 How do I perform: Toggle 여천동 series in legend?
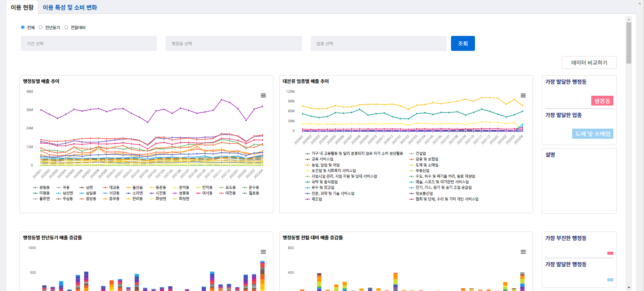[227, 193]
